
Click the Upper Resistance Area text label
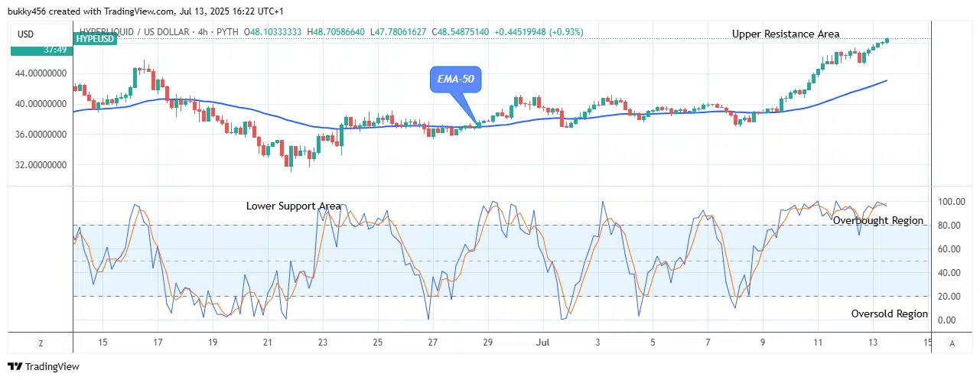(785, 34)
